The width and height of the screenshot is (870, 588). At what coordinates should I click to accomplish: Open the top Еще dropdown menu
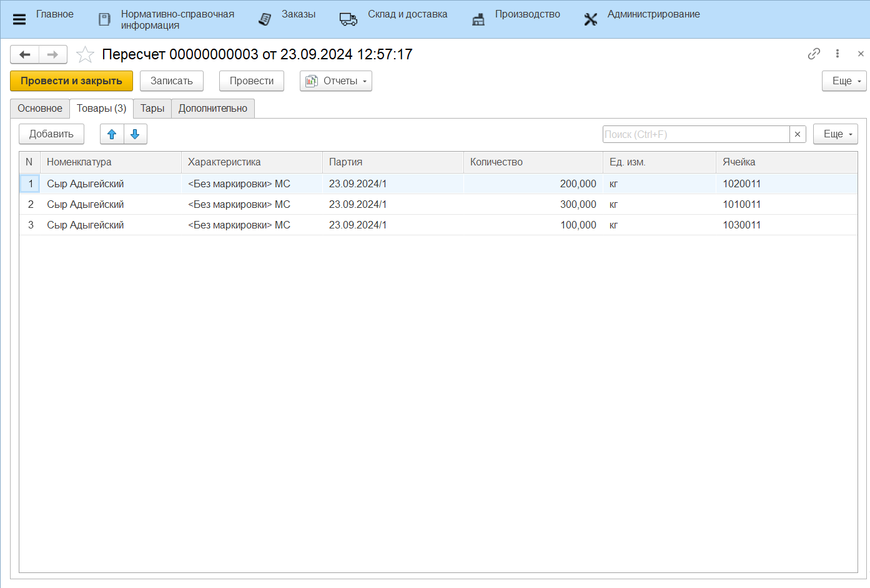point(844,81)
